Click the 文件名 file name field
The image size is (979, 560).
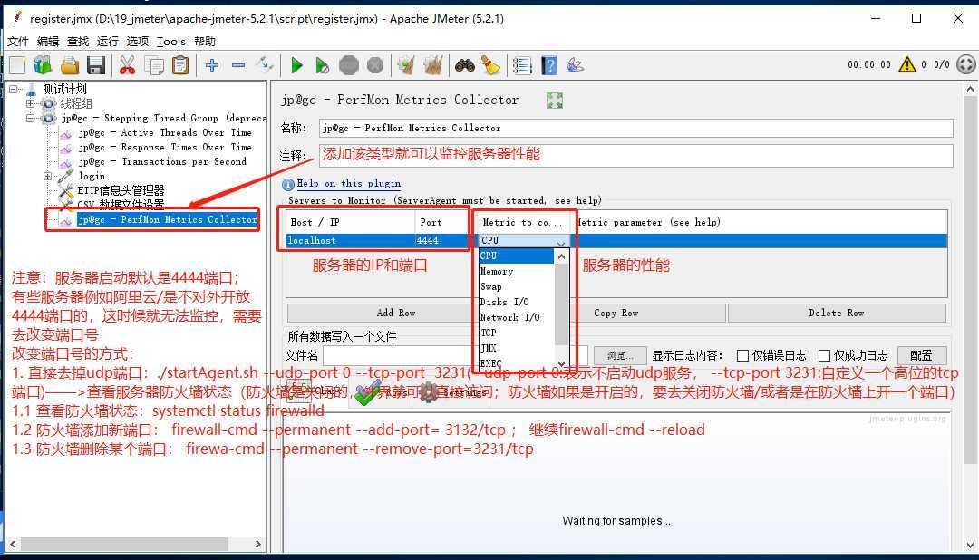click(454, 355)
